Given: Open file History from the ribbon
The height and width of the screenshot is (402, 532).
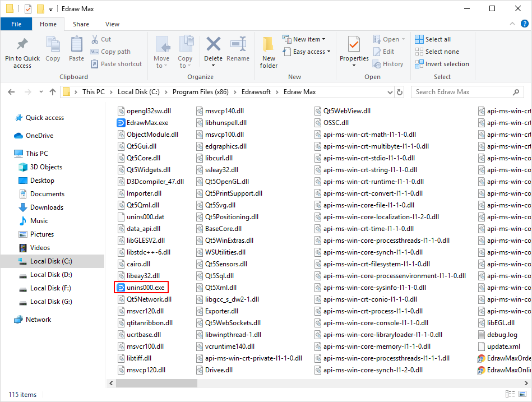Looking at the screenshot, I should [388, 64].
